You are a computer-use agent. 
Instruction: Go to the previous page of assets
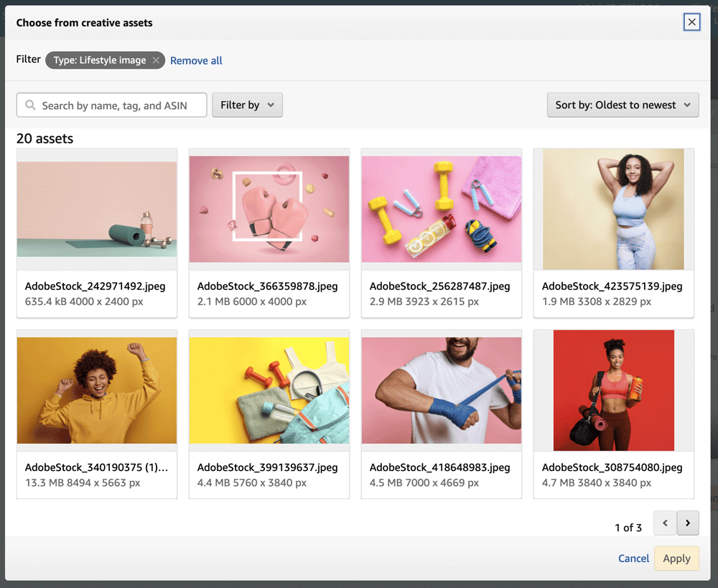(x=665, y=523)
